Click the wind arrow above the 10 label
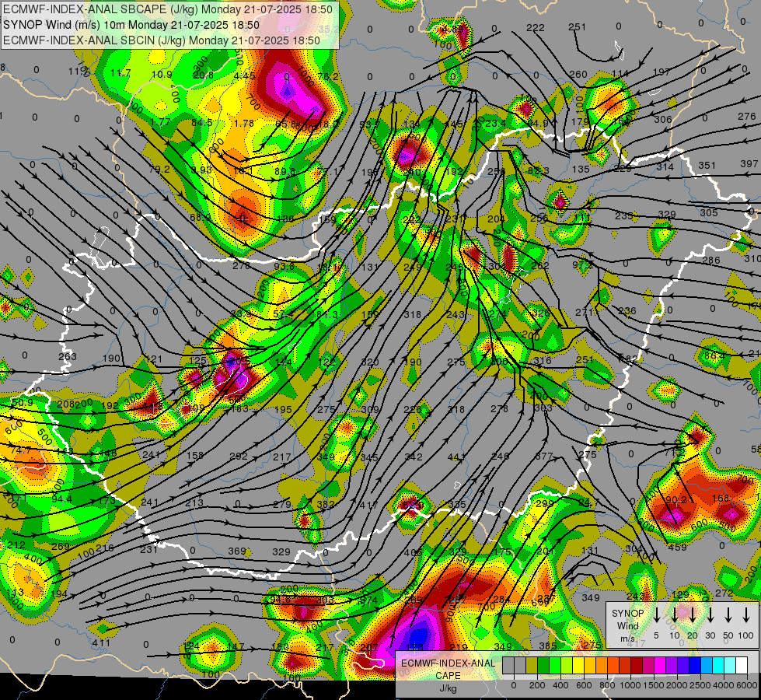The image size is (761, 700). click(x=675, y=615)
